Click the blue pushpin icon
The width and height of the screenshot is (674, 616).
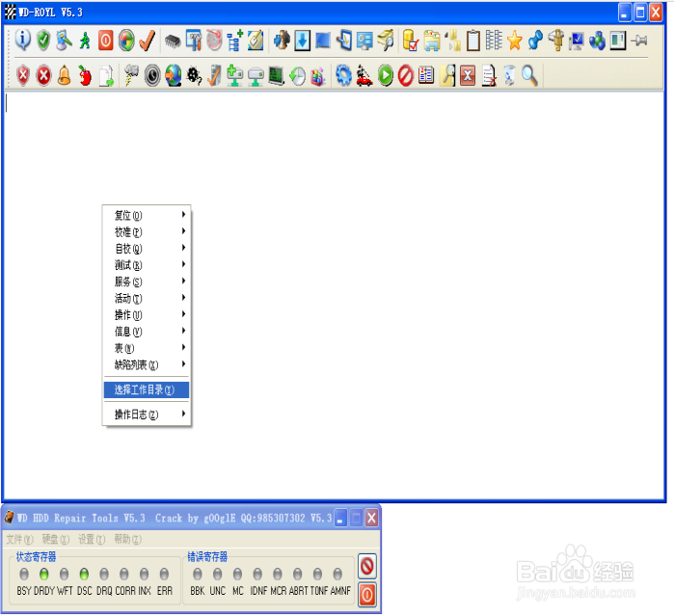(x=535, y=40)
